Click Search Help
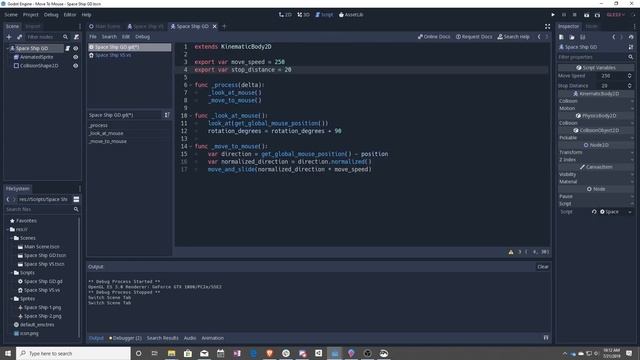640x360 pixels. [513, 37]
